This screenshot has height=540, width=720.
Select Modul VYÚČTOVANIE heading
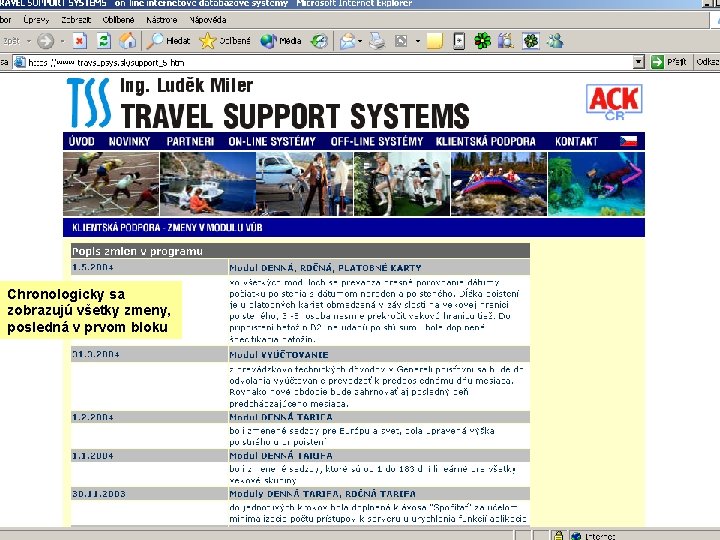pyautogui.click(x=279, y=354)
